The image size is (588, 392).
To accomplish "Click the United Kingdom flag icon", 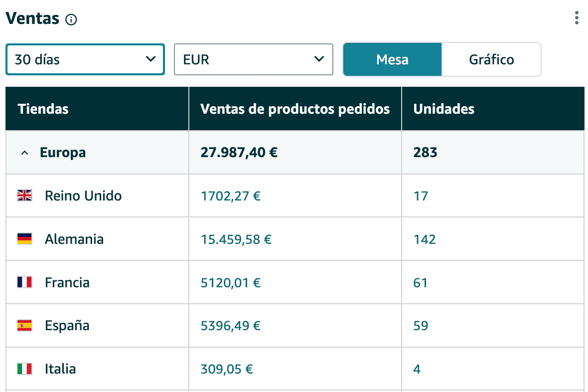I will (x=24, y=196).
